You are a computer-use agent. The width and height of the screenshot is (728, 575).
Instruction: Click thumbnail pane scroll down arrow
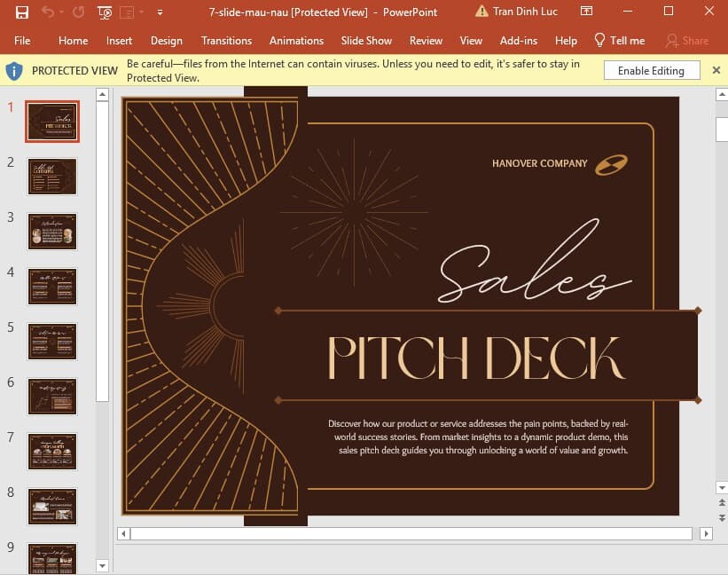pyautogui.click(x=102, y=566)
